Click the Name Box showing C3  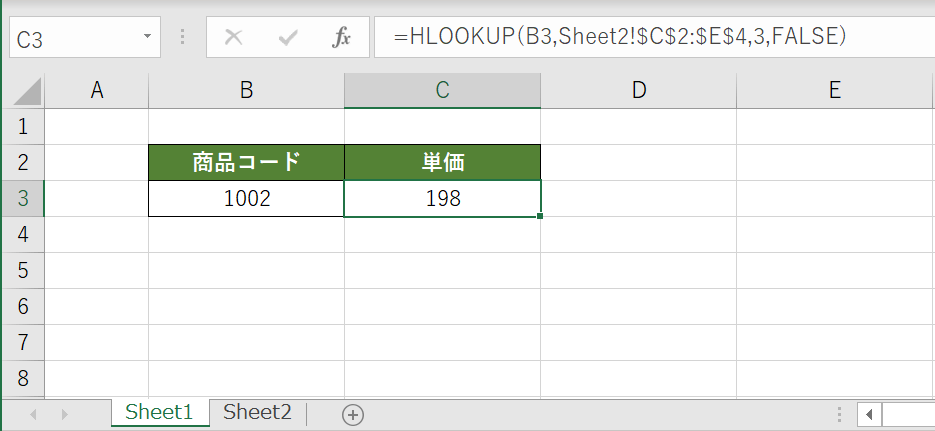[x=75, y=39]
